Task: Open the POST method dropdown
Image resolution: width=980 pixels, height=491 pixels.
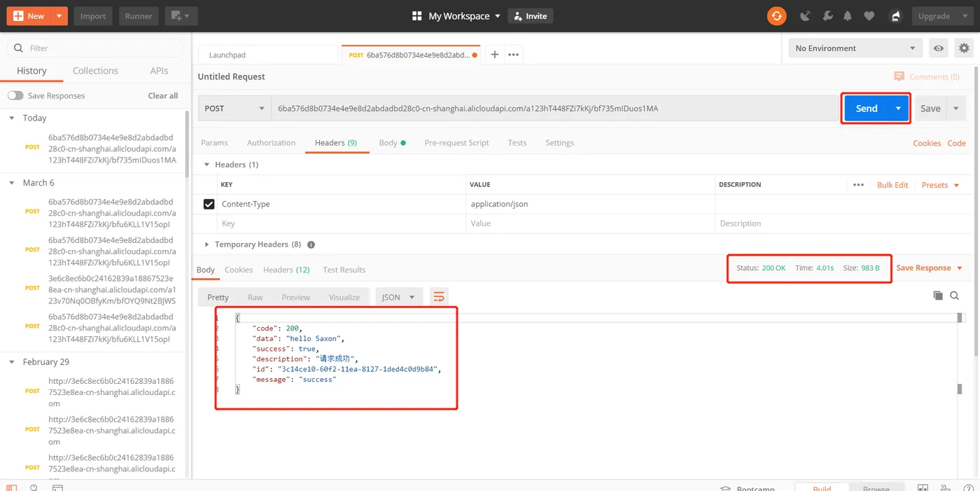Action: coord(234,109)
